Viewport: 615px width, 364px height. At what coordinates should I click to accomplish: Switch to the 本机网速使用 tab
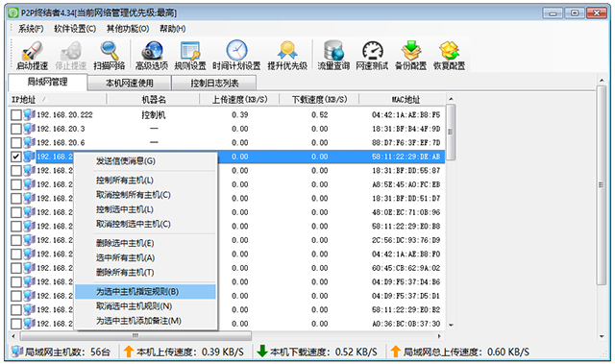130,83
